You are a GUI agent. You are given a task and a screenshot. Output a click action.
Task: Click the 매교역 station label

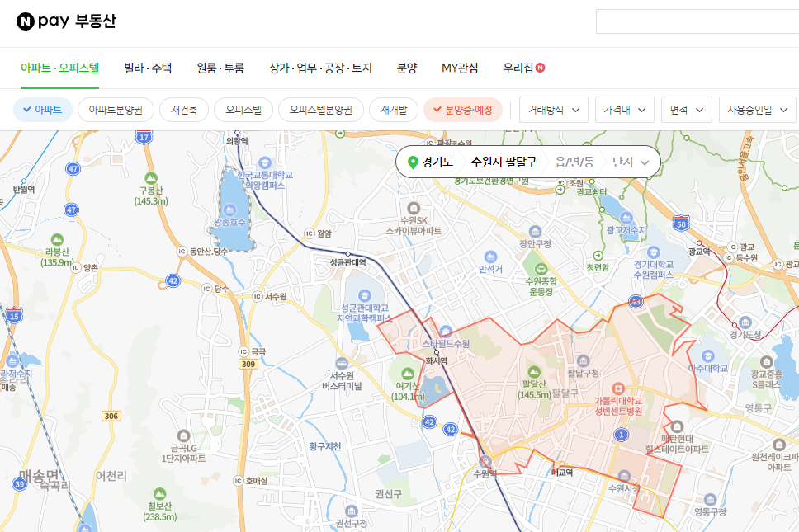562,473
